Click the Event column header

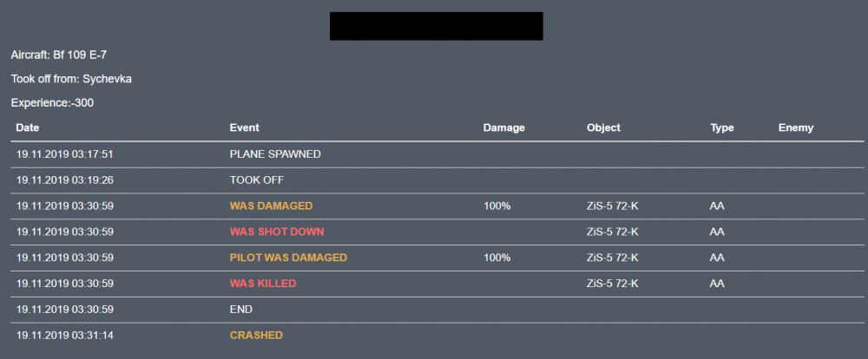pyautogui.click(x=244, y=128)
